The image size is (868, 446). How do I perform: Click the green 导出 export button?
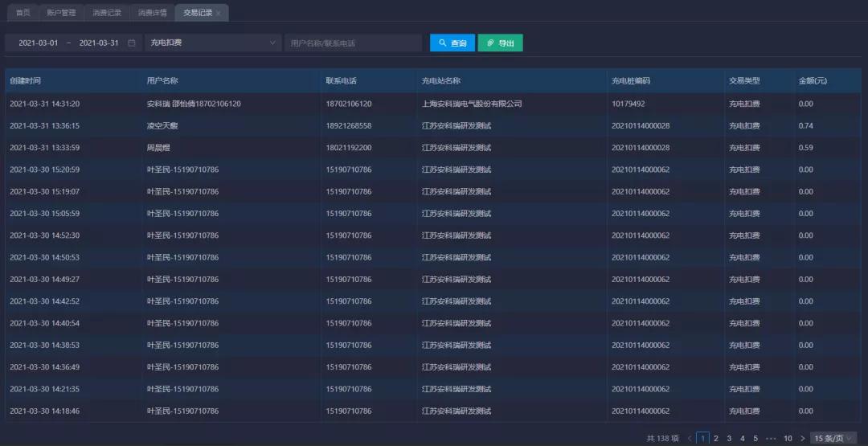click(x=501, y=43)
